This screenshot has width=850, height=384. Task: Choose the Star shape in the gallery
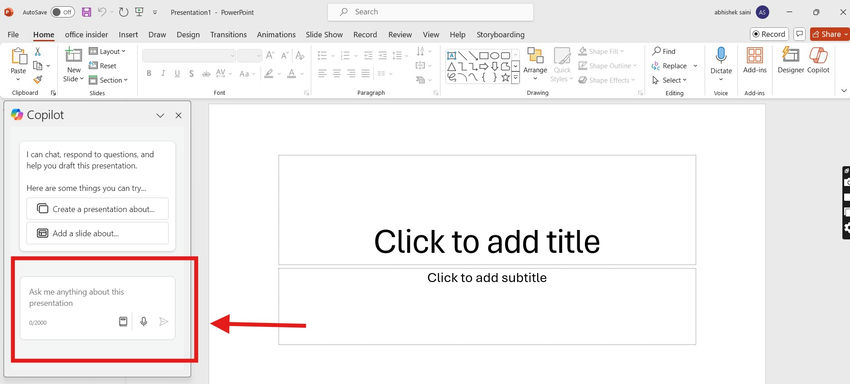[x=505, y=78]
